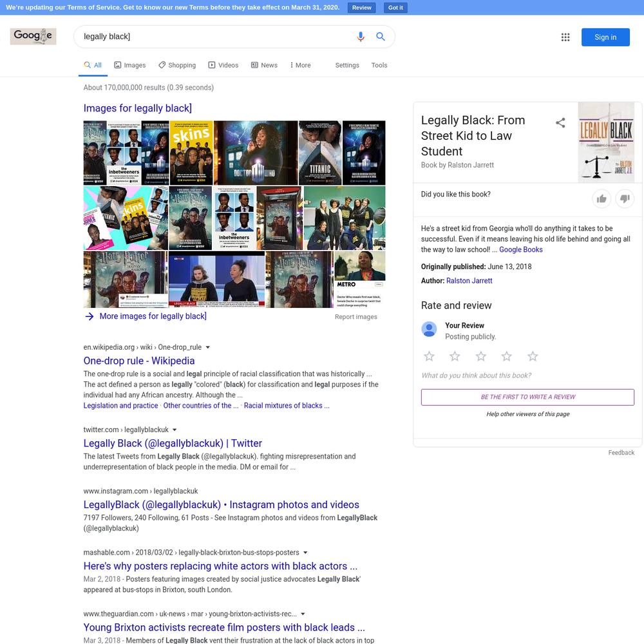644x644 pixels.
Task: Open LegallyBlack Instagram photos and videos result
Action: point(221,504)
